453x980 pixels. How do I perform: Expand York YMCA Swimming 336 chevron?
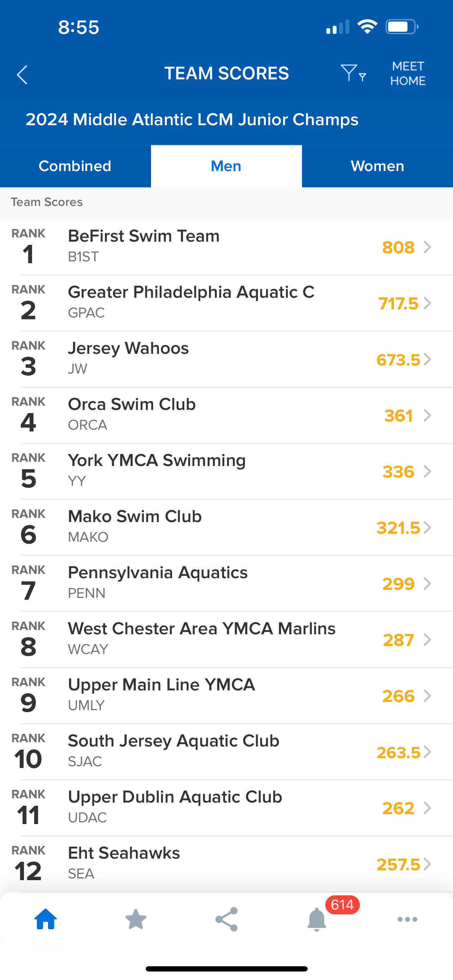[x=428, y=472]
